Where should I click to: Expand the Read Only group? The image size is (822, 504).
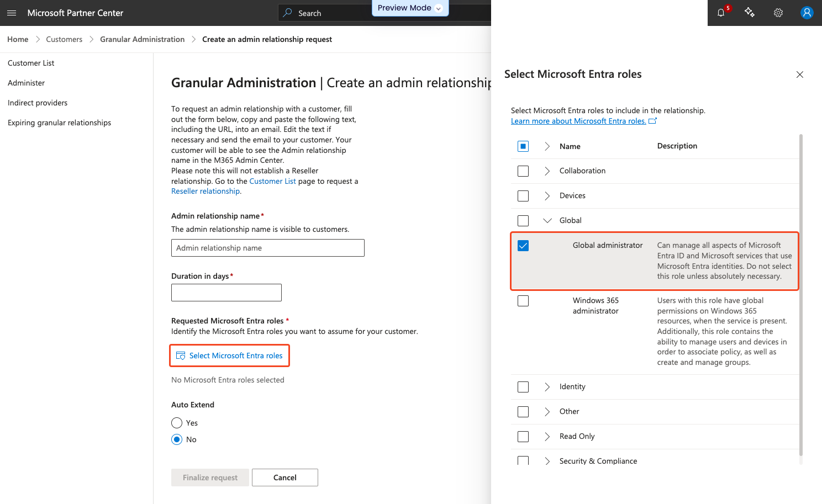[547, 437]
